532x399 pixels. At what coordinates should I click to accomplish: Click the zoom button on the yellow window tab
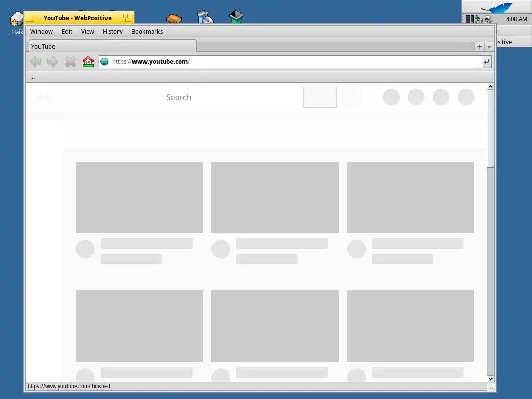point(127,18)
